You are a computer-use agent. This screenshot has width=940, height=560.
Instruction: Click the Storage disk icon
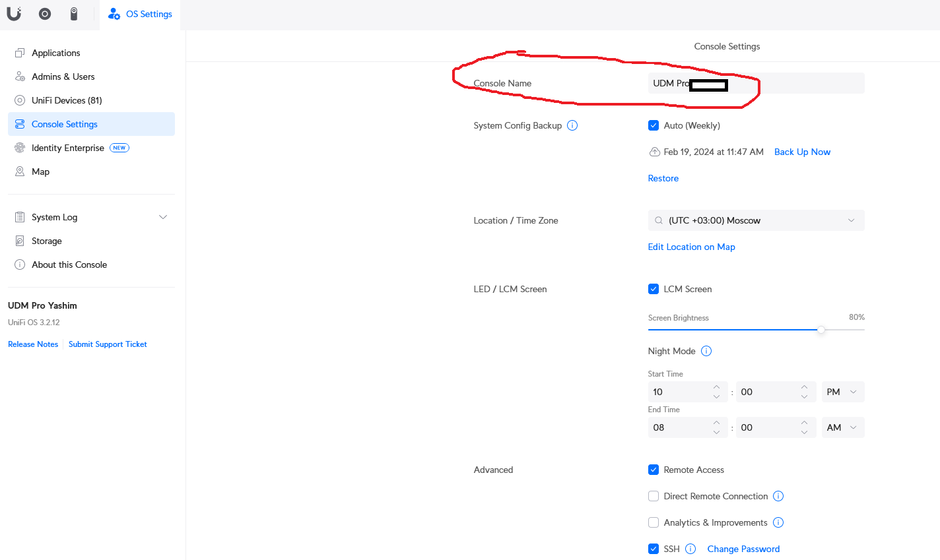[x=20, y=241]
